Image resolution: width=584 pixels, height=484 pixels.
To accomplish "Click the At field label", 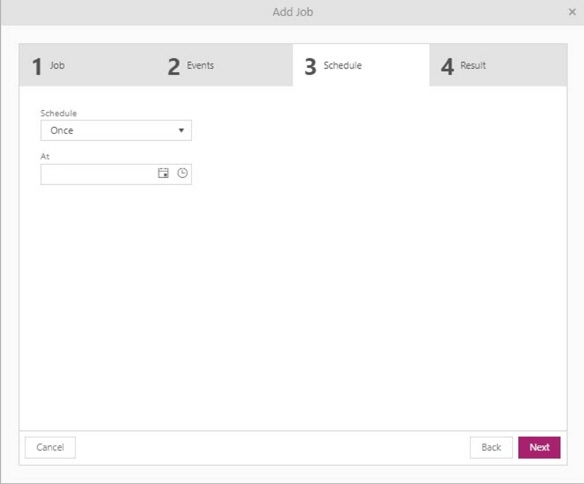I will click(45, 156).
